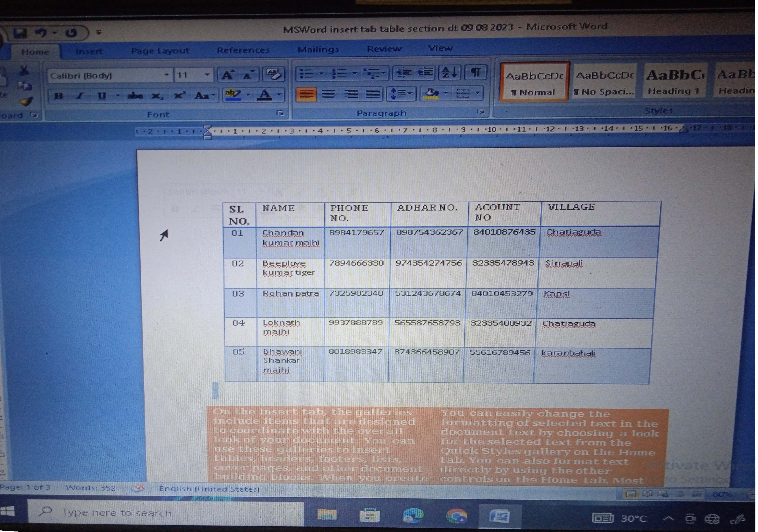758x532 pixels.
Task: Open the font size dropdown showing 11
Action: point(207,75)
